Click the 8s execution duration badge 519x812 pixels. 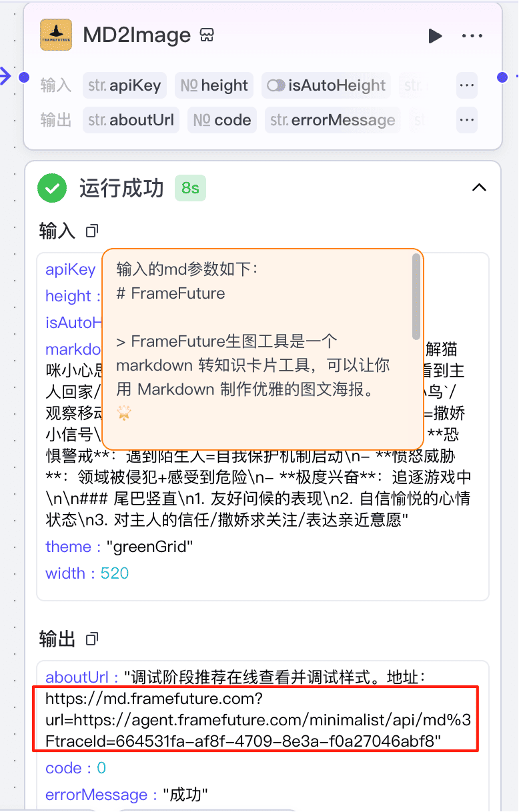pyautogui.click(x=192, y=187)
